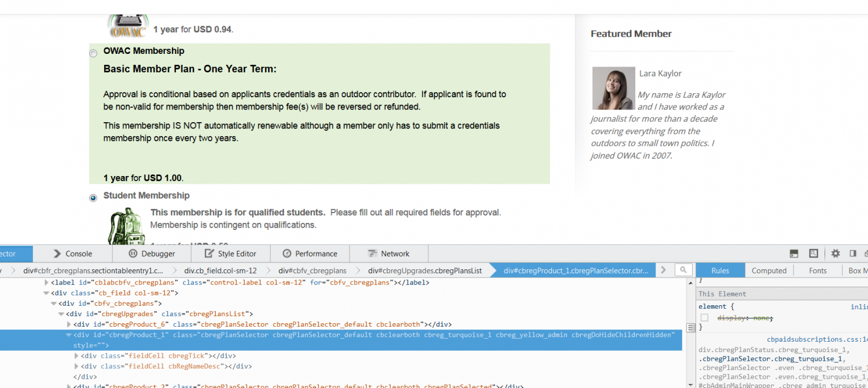Select the cblabcbfv_cbregplans label row
This screenshot has height=388, width=868.
pyautogui.click(x=240, y=283)
